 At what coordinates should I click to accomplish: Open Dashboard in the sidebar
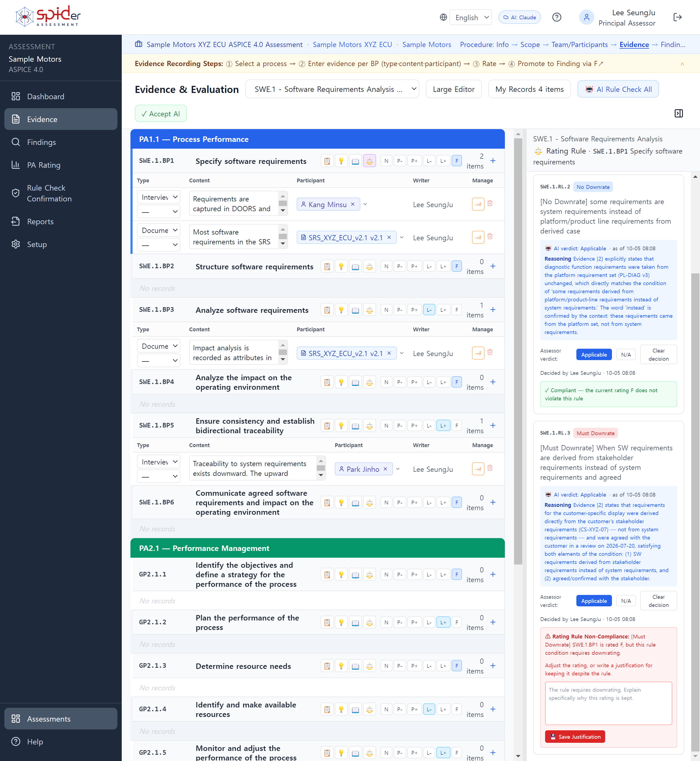coord(61,96)
